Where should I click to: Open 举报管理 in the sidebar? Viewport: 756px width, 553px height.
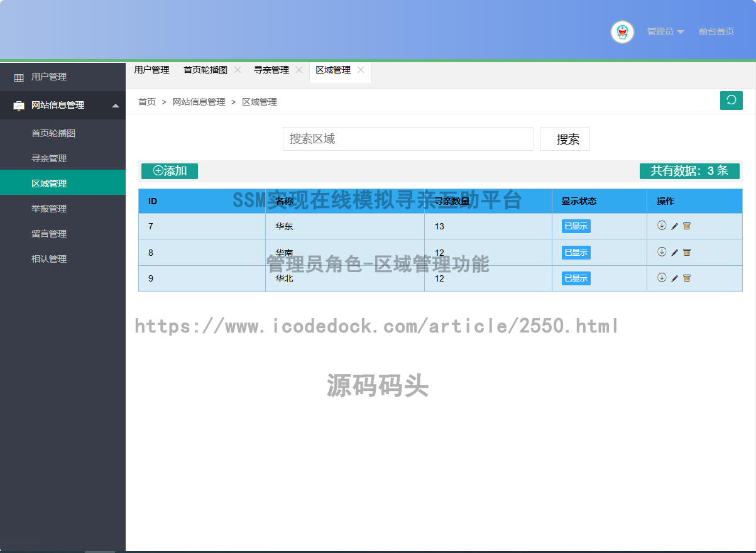click(63, 209)
